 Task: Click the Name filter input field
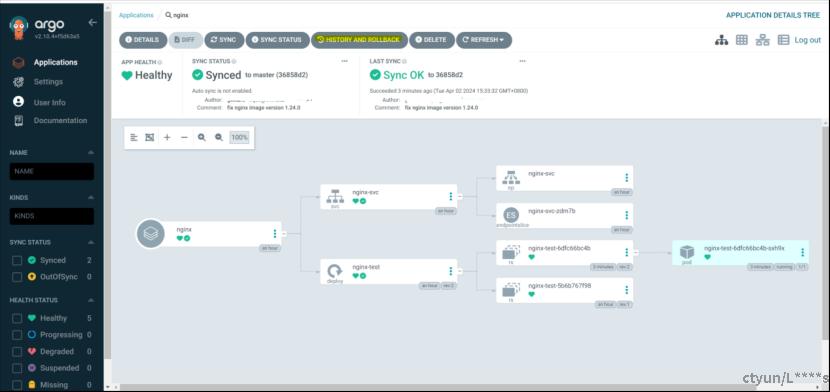(x=52, y=171)
